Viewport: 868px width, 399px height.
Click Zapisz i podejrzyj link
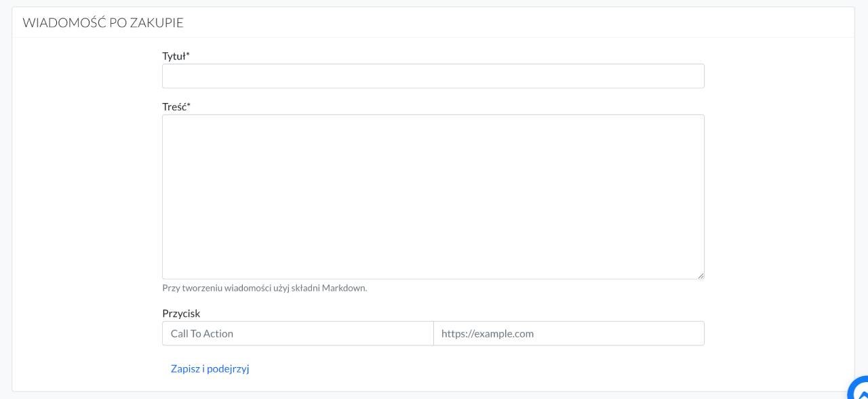[x=210, y=369]
